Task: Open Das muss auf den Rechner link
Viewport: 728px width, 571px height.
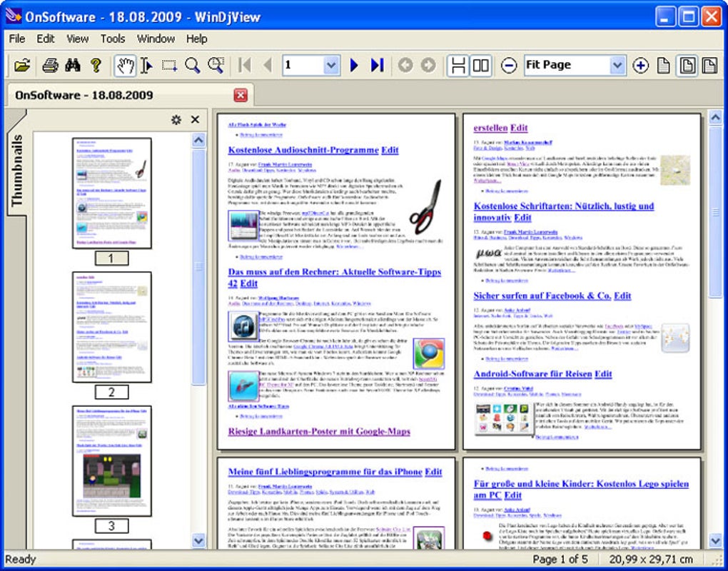Action: coord(334,278)
